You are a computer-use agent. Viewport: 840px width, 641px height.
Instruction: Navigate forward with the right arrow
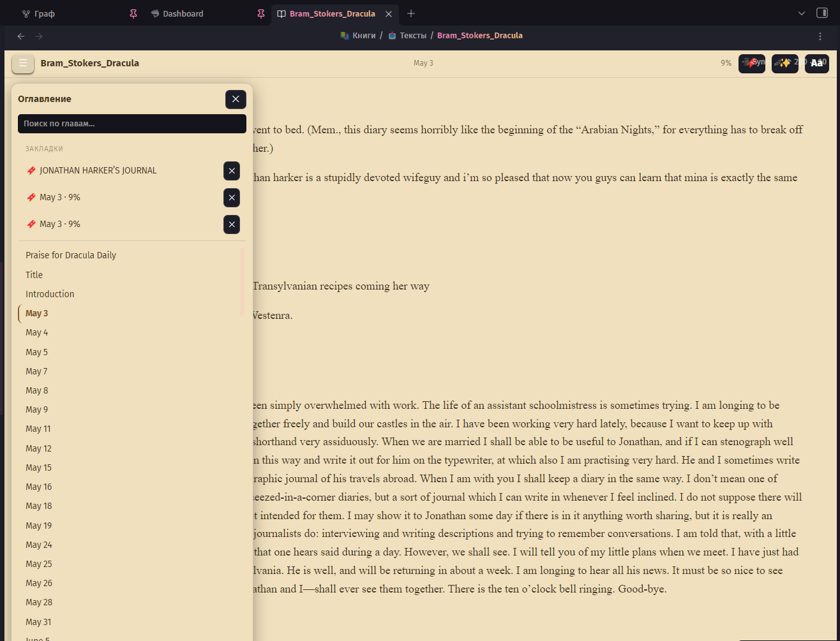point(40,36)
